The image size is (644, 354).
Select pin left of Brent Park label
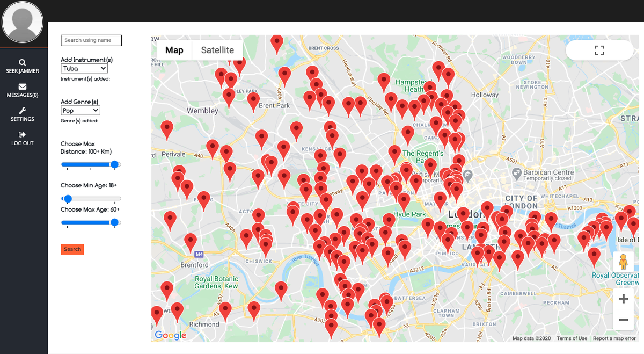(253, 102)
